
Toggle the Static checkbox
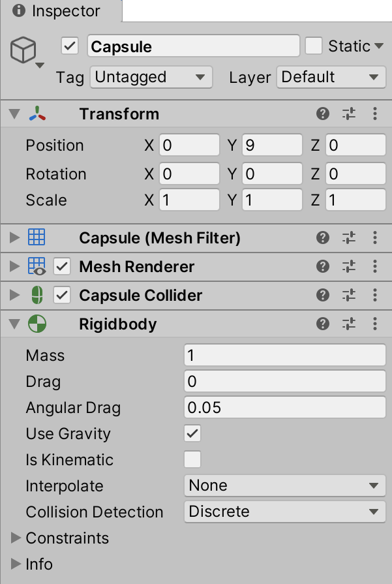click(314, 46)
